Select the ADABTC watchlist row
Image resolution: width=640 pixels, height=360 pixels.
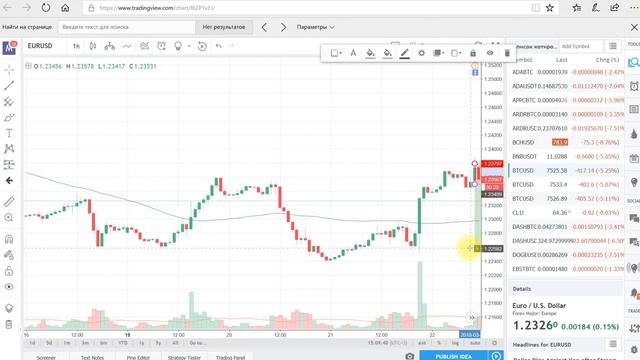point(567,72)
